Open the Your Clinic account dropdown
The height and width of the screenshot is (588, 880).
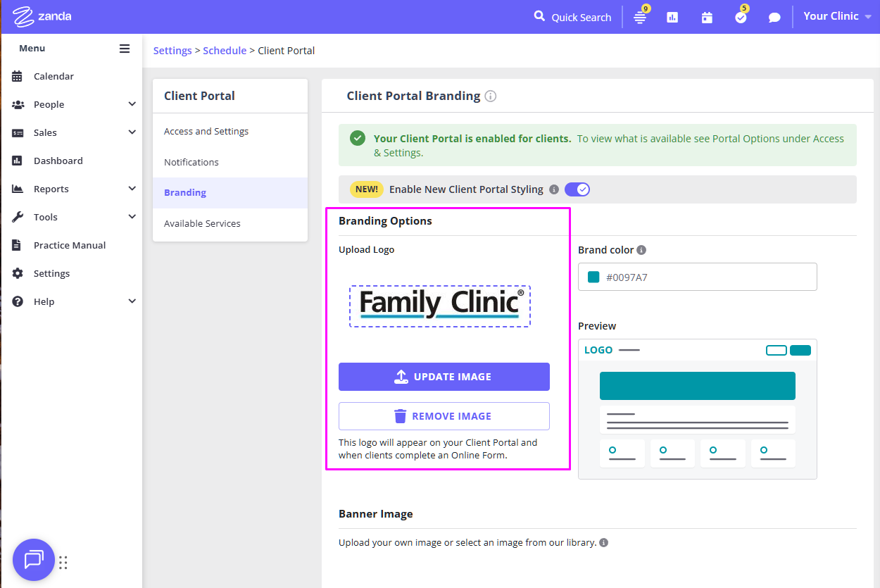836,16
